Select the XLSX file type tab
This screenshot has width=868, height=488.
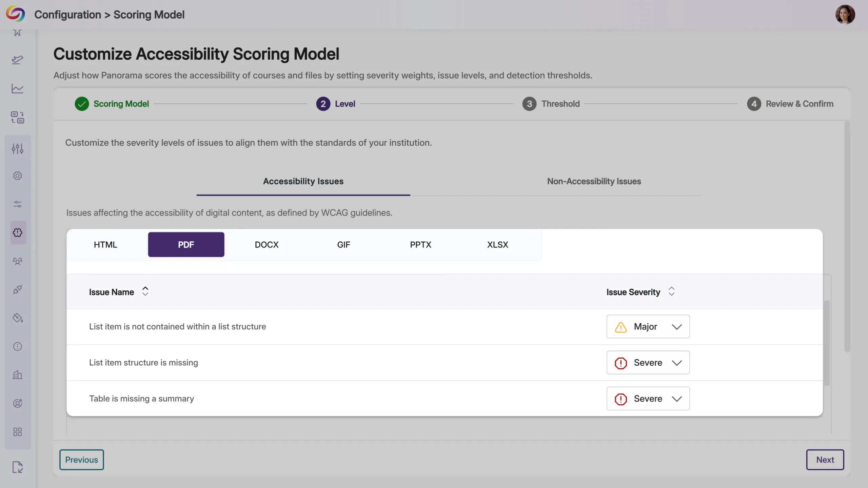(x=497, y=244)
